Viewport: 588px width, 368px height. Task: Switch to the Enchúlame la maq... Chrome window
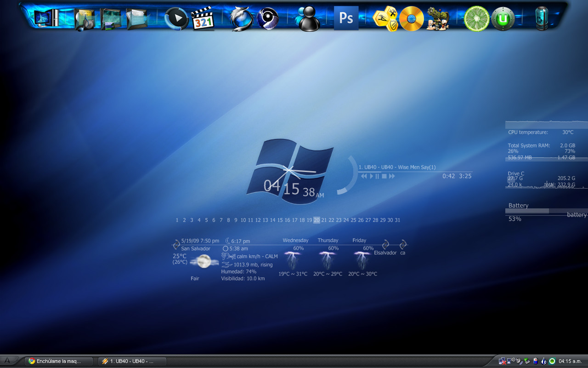click(59, 361)
